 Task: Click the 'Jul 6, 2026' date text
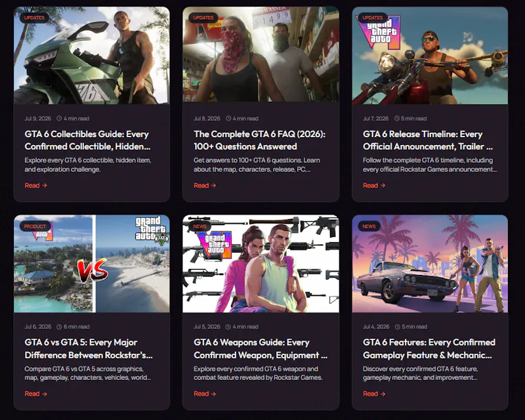pos(38,327)
